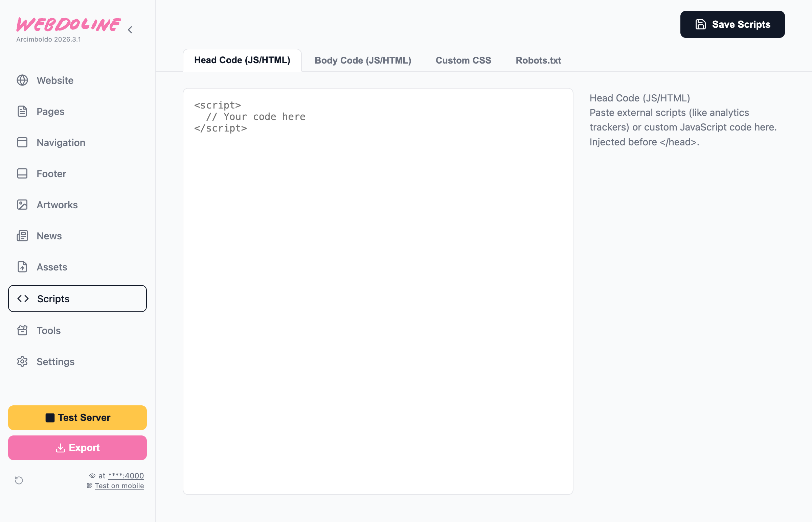Image resolution: width=812 pixels, height=522 pixels.
Task: Click the globe icon next to Website
Action: tap(22, 80)
